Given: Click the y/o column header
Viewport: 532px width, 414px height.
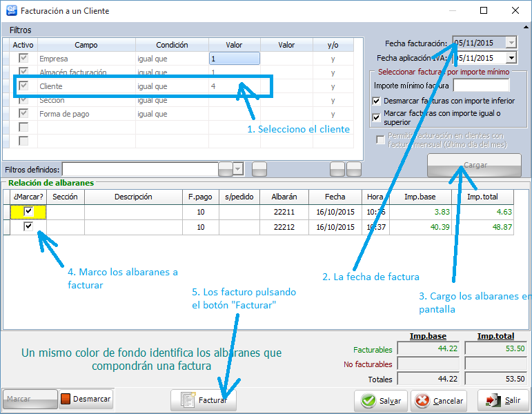Looking at the screenshot, I should (333, 45).
